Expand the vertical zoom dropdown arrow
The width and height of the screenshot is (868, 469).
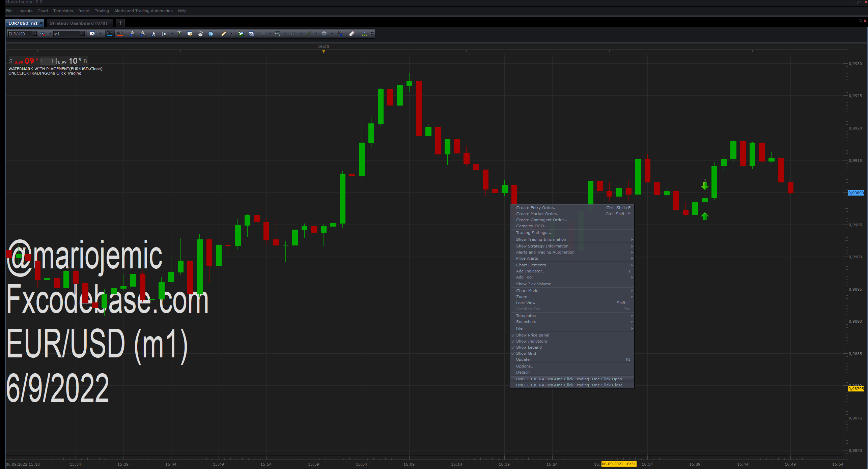[172, 34]
